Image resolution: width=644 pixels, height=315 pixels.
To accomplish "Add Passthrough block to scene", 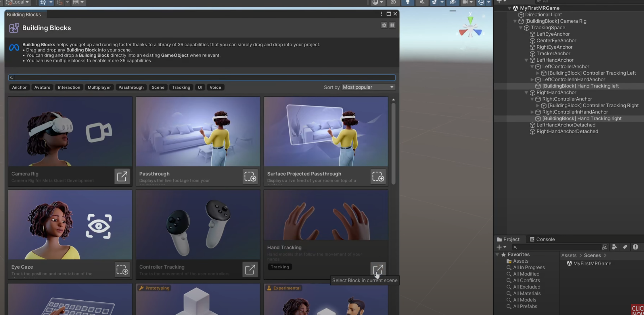I will (250, 177).
